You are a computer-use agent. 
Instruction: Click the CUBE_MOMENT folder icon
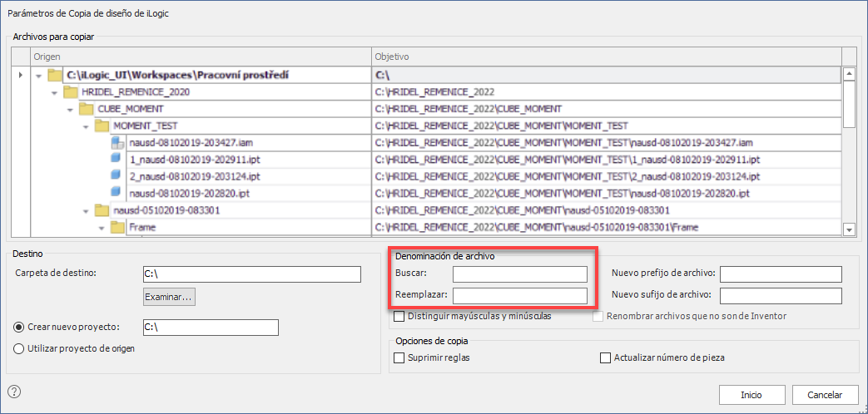pyautogui.click(x=86, y=109)
